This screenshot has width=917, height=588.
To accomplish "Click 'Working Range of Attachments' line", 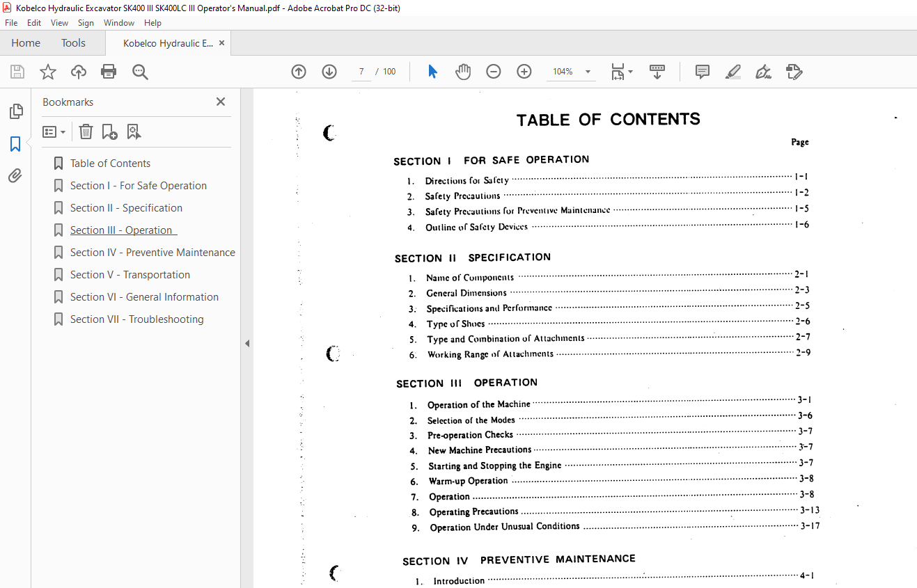I will point(491,354).
